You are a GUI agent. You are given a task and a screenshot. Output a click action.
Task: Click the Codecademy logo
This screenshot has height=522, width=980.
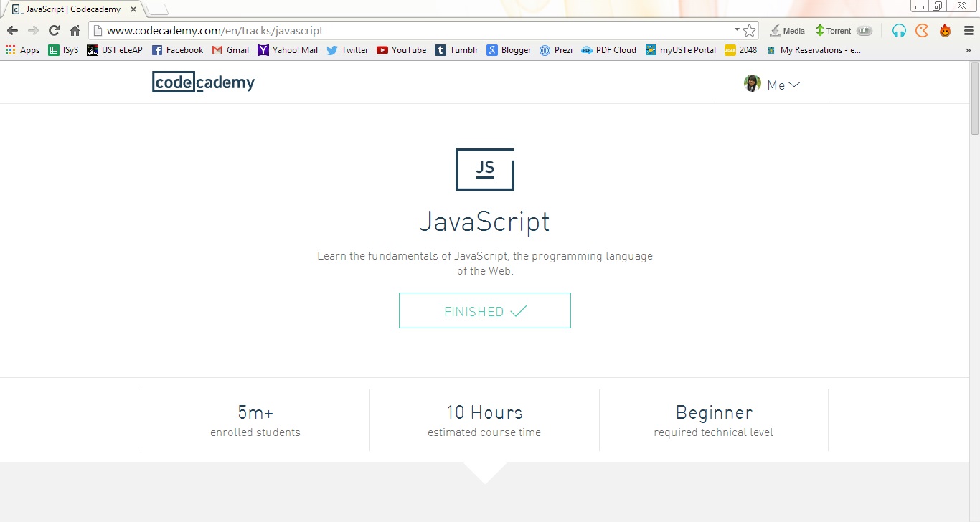[203, 82]
